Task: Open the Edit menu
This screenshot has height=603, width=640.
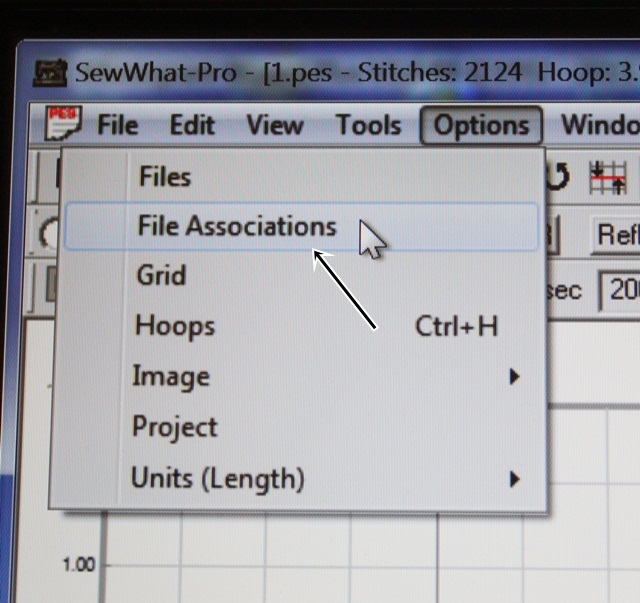Action: [192, 126]
